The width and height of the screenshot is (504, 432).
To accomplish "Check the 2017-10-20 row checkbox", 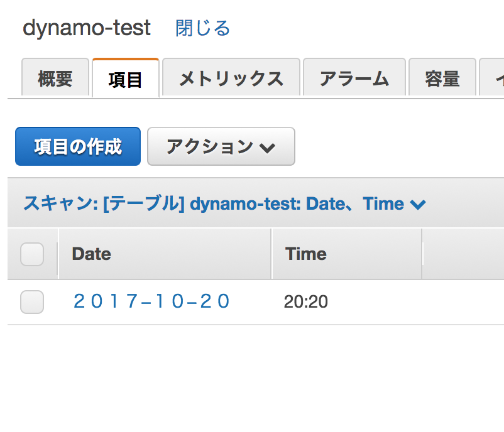I will [32, 302].
